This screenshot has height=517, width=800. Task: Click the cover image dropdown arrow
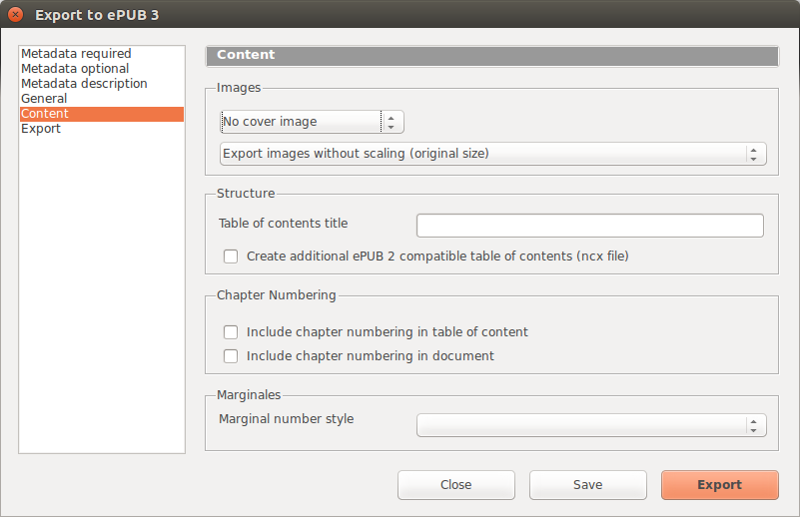(x=392, y=122)
